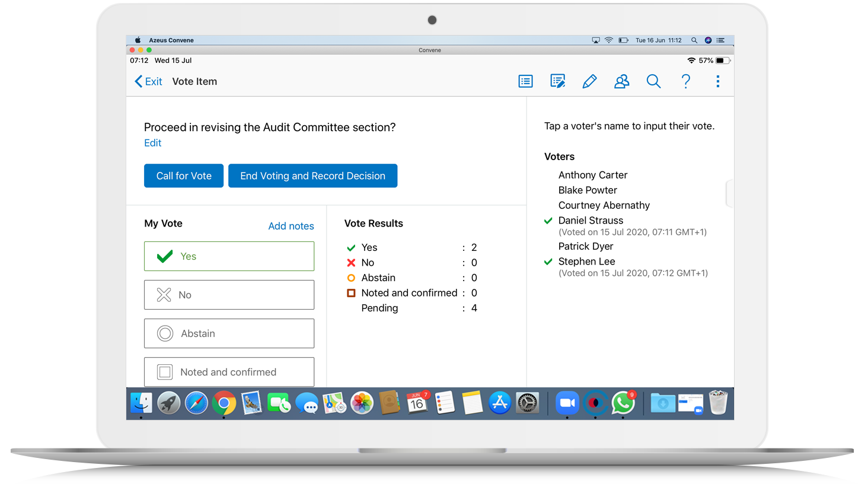Select the pencil annotation tool
The width and height of the screenshot is (868, 484).
pos(589,81)
